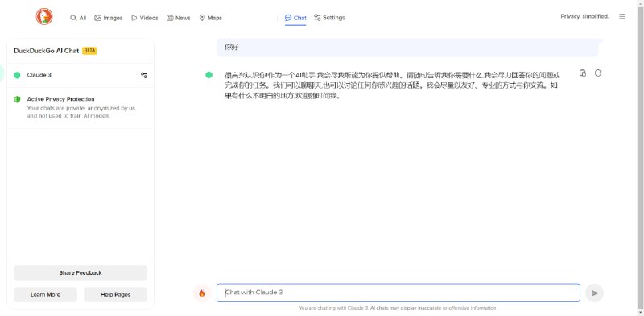Click the page's vertical scrollbar
The height and width of the screenshot is (316, 644).
[640, 158]
